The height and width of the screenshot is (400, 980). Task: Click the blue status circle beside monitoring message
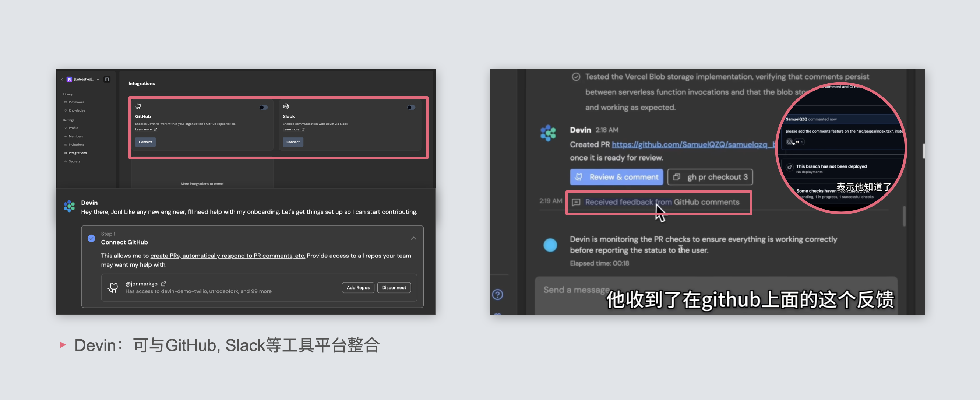point(550,245)
